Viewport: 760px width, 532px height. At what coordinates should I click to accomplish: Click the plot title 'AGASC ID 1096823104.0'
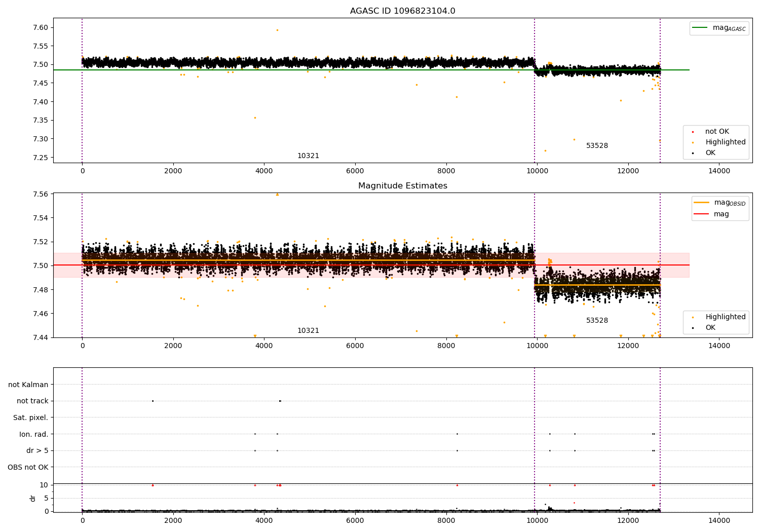pos(402,11)
